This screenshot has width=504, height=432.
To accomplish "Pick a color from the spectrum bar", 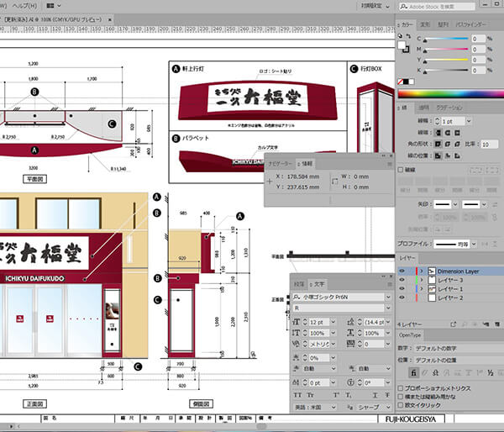I will [450, 94].
